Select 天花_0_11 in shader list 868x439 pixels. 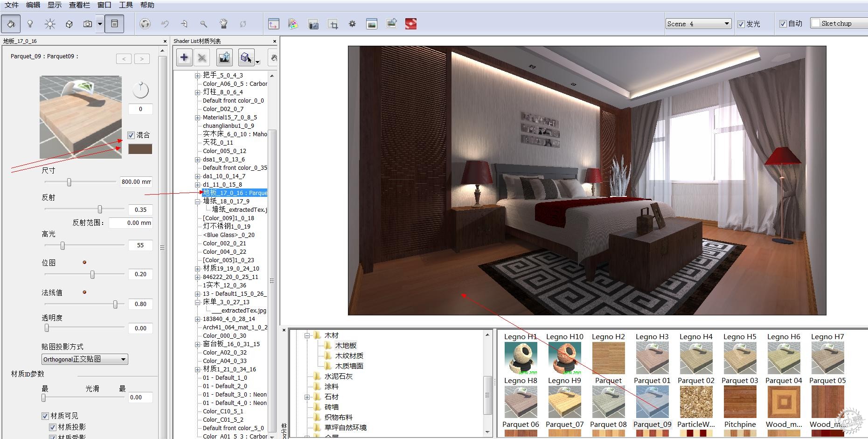click(x=218, y=142)
